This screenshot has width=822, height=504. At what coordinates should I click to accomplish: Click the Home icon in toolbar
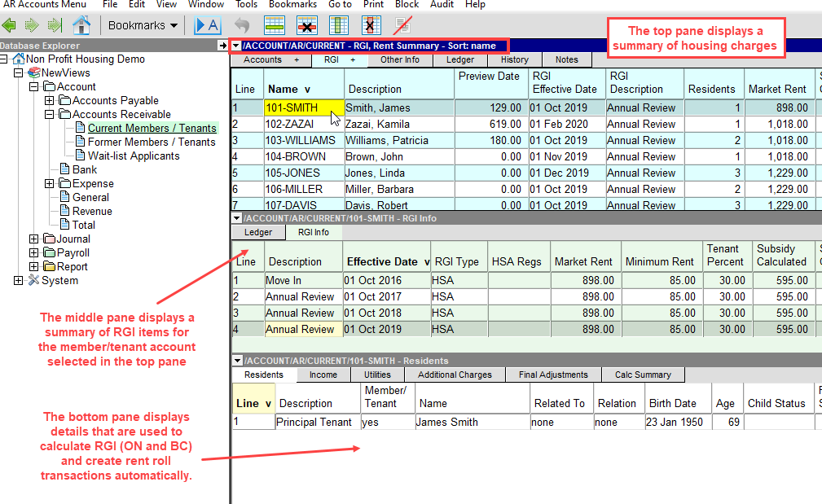81,25
